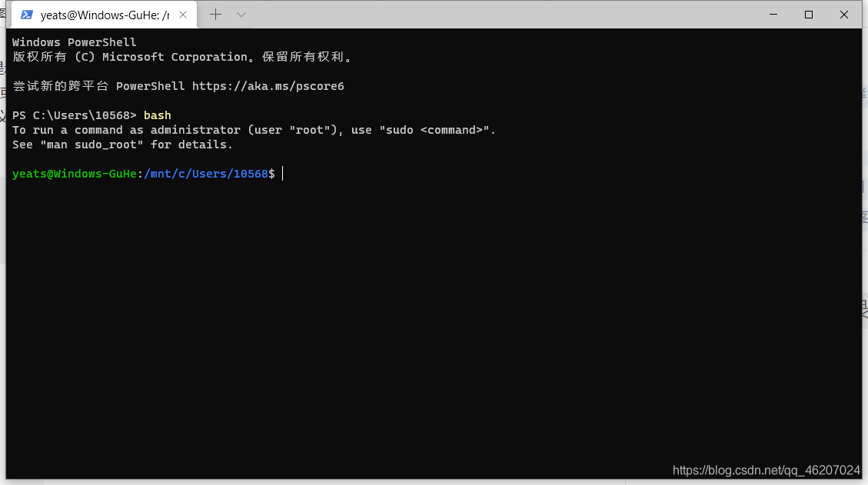868x485 pixels.
Task: Click the 'PS C:\Users\10568>' prompt text
Action: pos(74,115)
